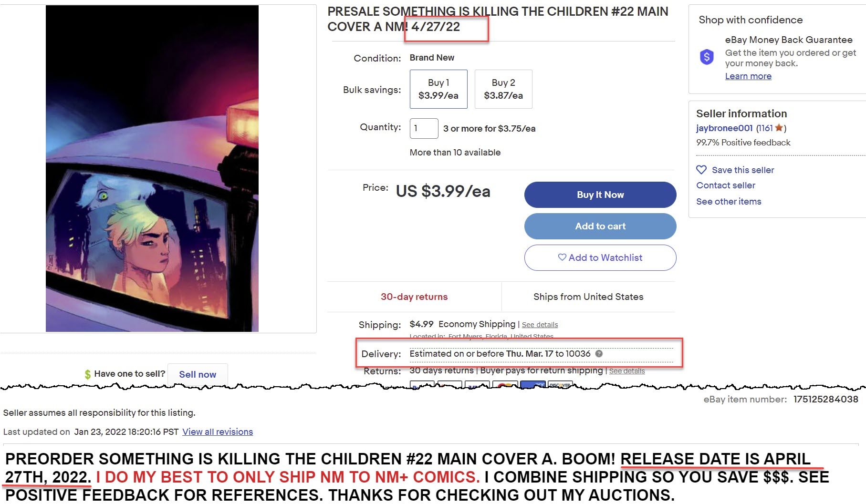This screenshot has height=504, width=866.
Task: Click the Quantity input field
Action: [x=424, y=128]
